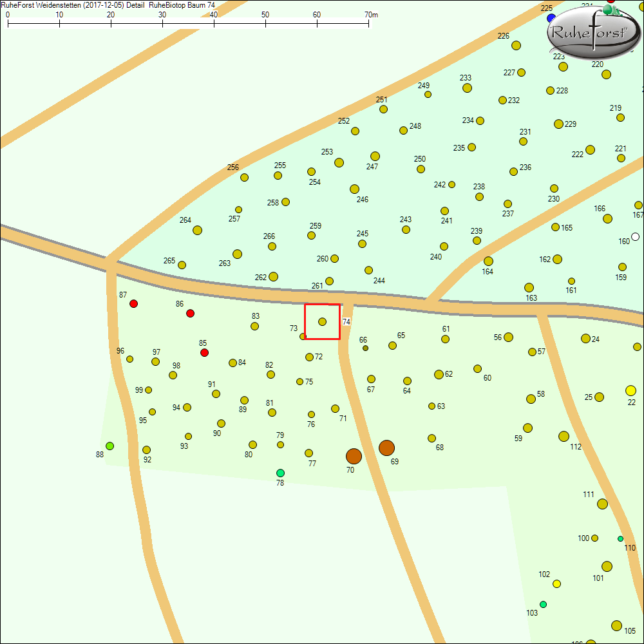Select the orange tree 69 marker

point(386,448)
